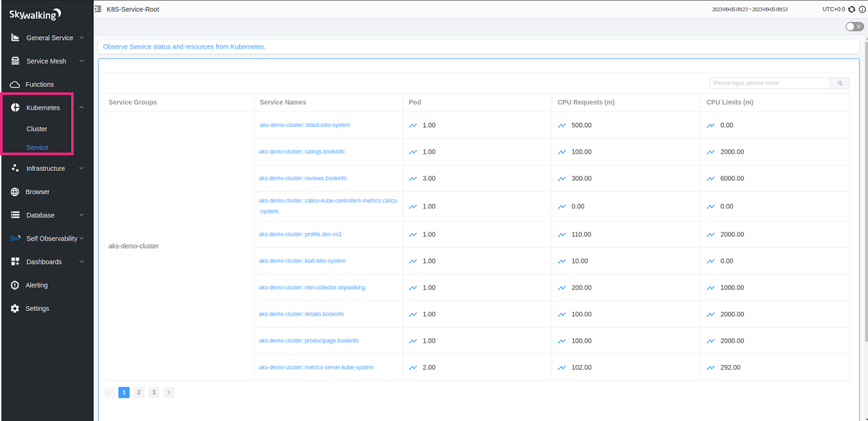Click the Alerting icon in sidebar
This screenshot has width=868, height=421.
pos(15,285)
